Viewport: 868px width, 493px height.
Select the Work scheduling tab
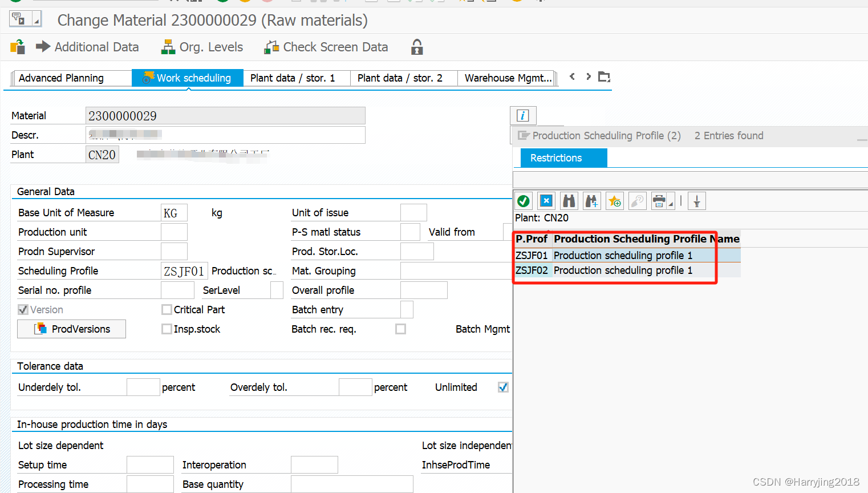(188, 78)
